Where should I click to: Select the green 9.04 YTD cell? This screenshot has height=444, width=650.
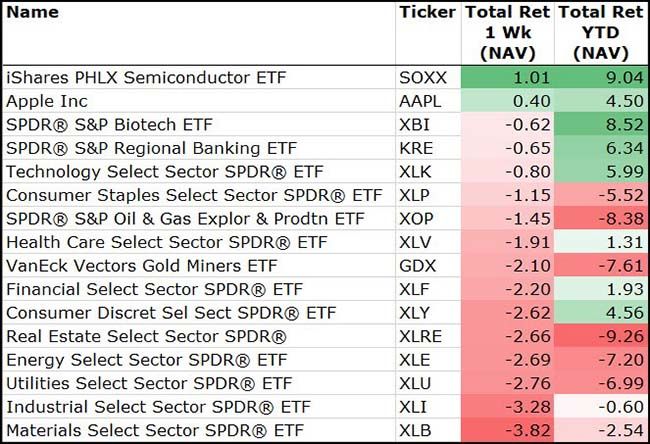(601, 77)
